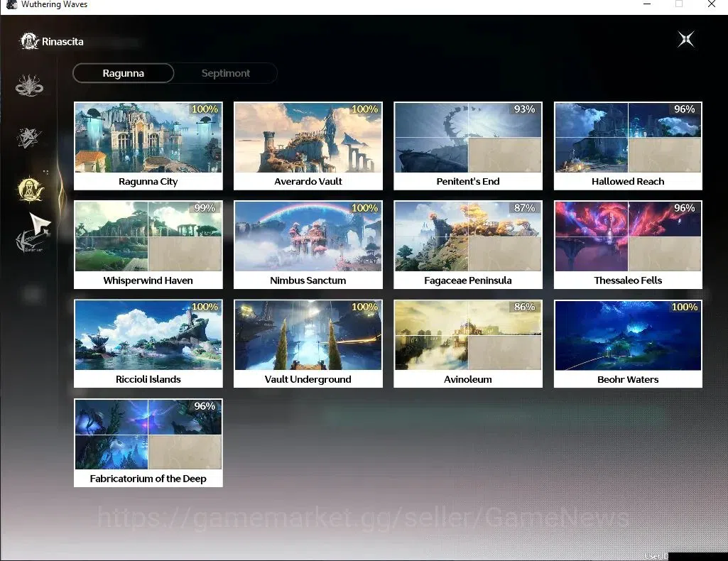Viewport: 728px width, 561px height.
Task: Switch to the Ragunna tab
Action: click(124, 73)
